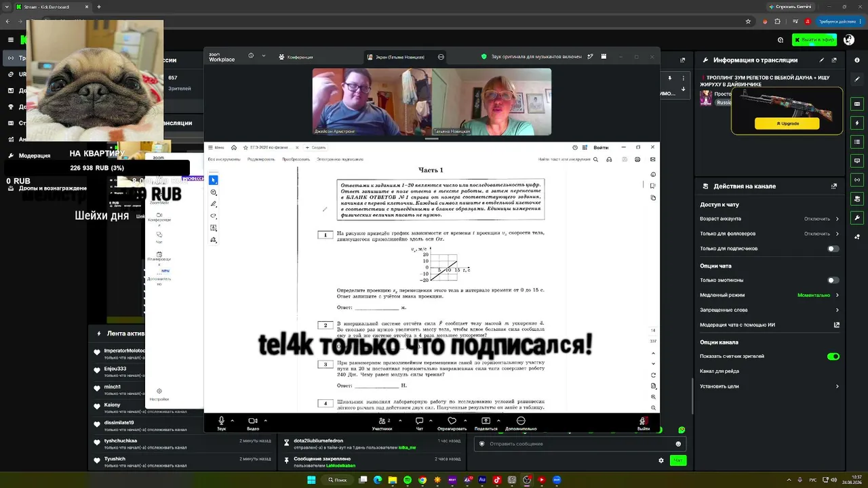Open Adobe Audition from the taskbar
This screenshot has height=488, width=868.
click(482, 480)
